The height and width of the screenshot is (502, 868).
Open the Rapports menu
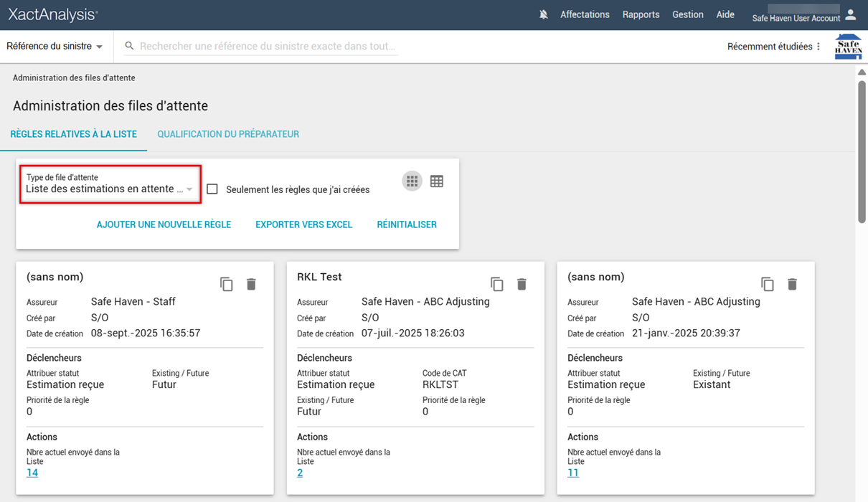(641, 14)
